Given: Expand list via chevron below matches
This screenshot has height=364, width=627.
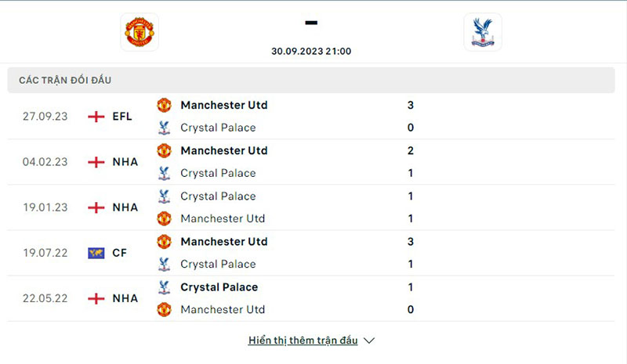Looking at the screenshot, I should click(x=370, y=341).
